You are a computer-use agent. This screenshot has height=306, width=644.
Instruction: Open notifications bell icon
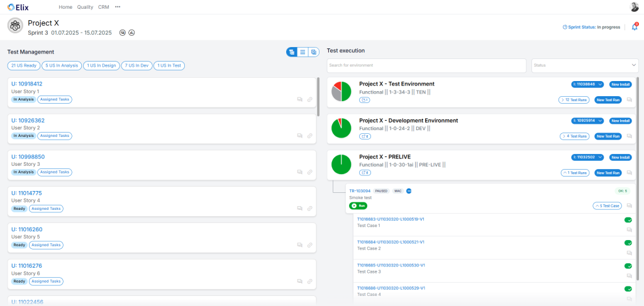click(x=635, y=27)
